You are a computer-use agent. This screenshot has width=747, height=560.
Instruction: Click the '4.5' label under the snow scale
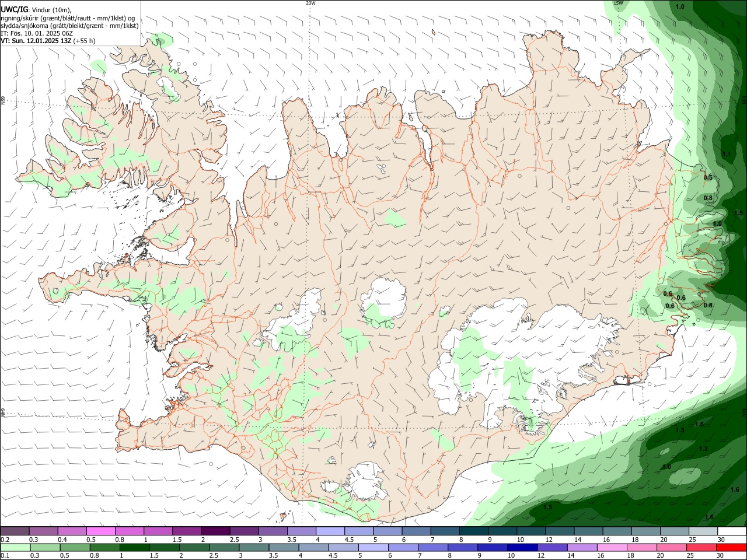(349, 540)
